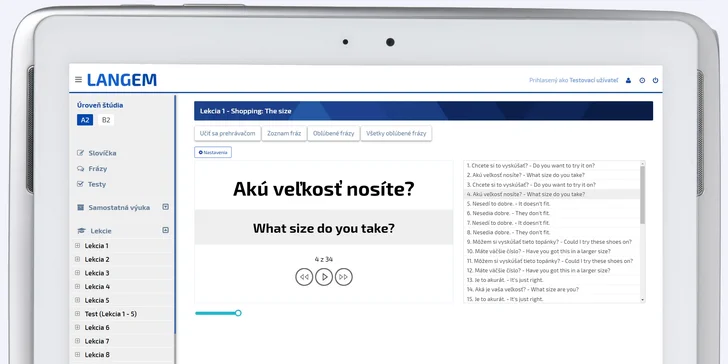
Task: Click the Lekcia 1 - Shopping header bar
Action: [x=423, y=111]
